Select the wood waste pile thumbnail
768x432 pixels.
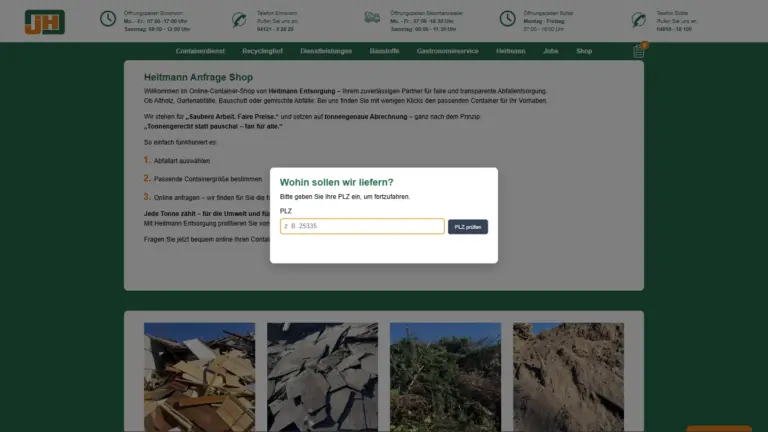pos(198,376)
